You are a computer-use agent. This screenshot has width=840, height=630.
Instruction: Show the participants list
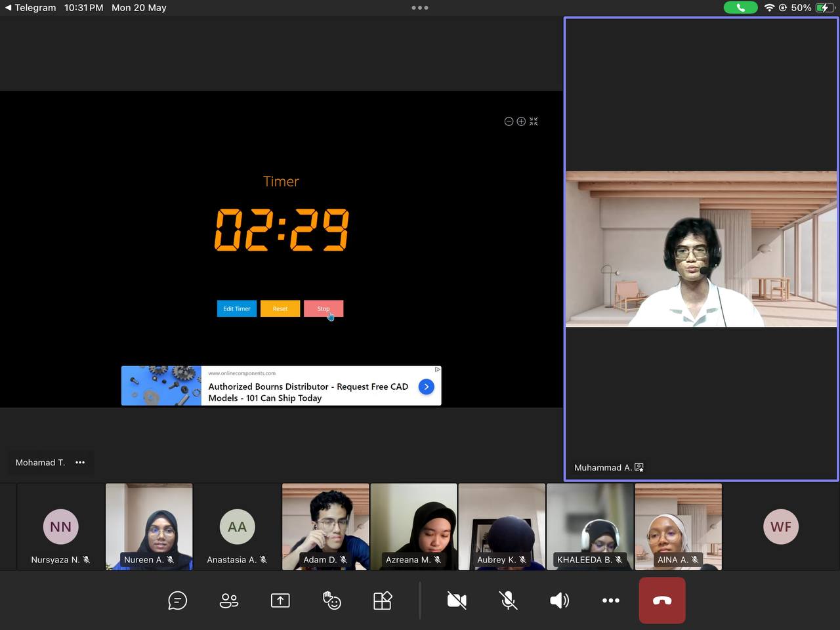[x=229, y=600]
